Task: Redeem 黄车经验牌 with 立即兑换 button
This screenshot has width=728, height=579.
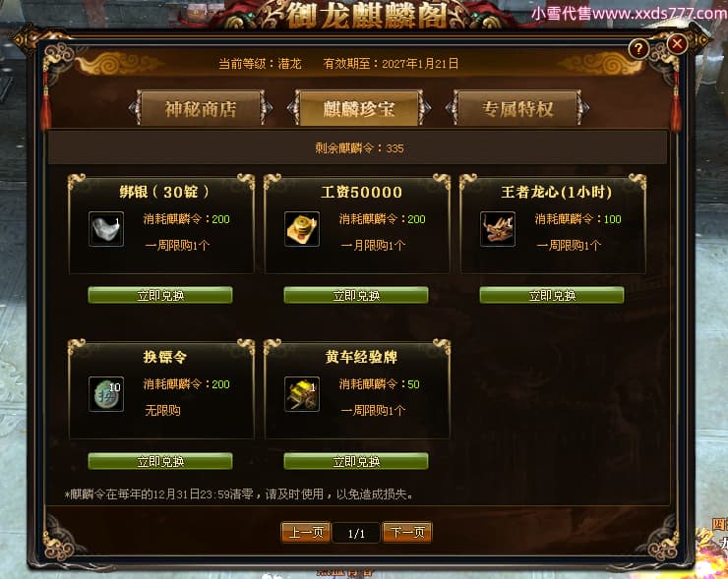Action: click(x=356, y=461)
